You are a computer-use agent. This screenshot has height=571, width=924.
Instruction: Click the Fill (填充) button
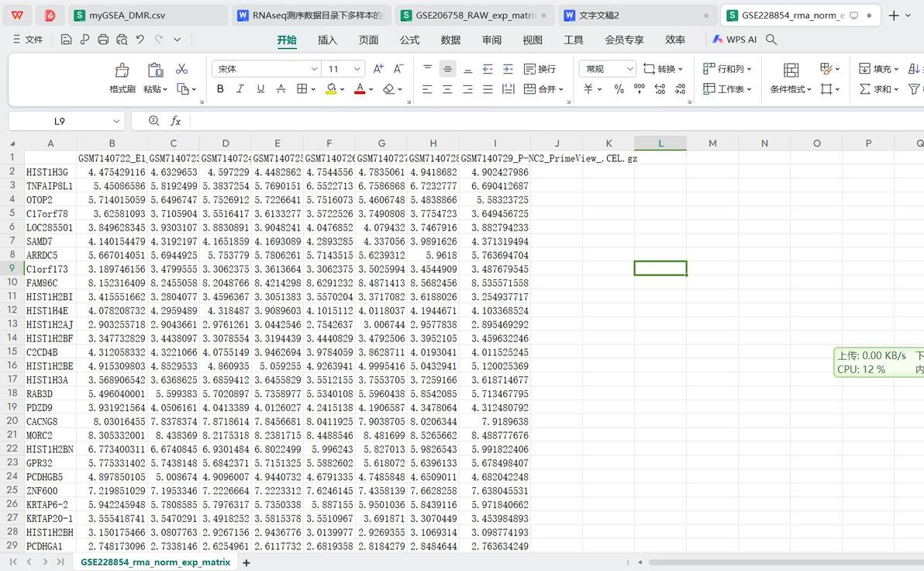(878, 69)
